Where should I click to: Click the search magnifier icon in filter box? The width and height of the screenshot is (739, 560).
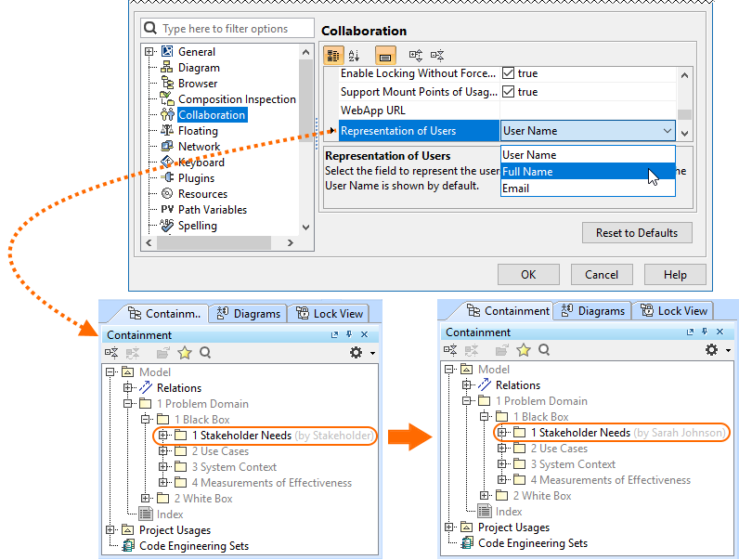coord(150,28)
